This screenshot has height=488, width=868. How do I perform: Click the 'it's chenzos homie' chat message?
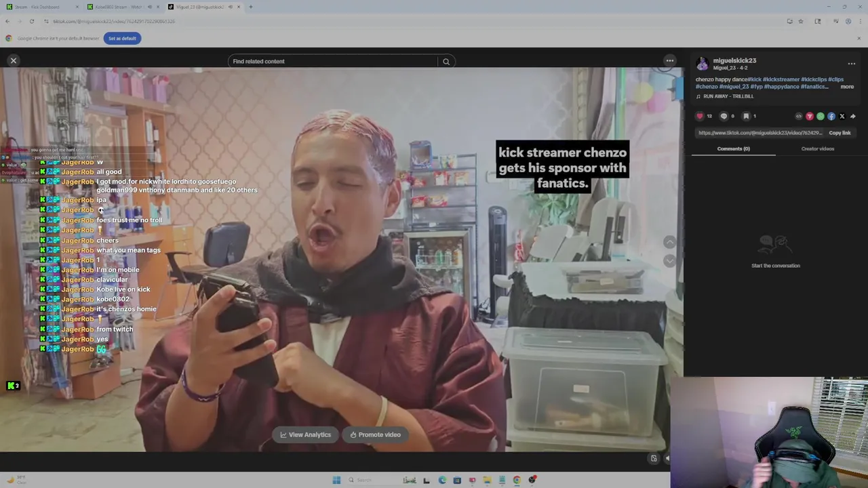pyautogui.click(x=126, y=309)
